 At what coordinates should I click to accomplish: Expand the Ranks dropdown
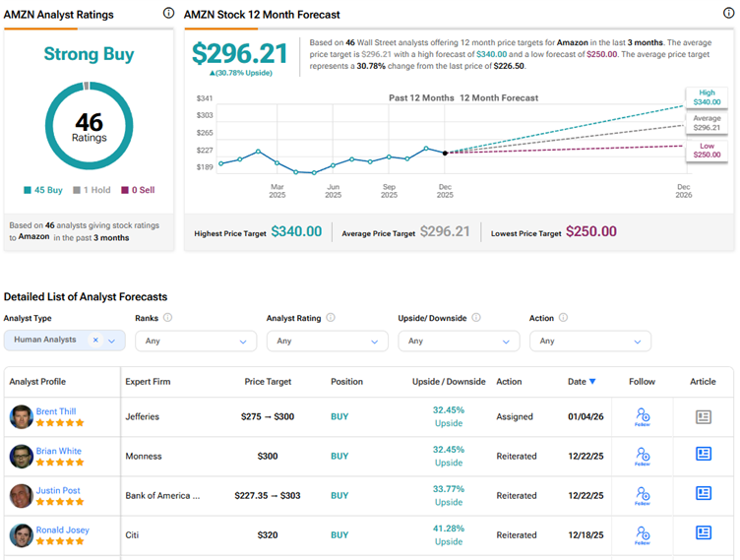tap(195, 341)
